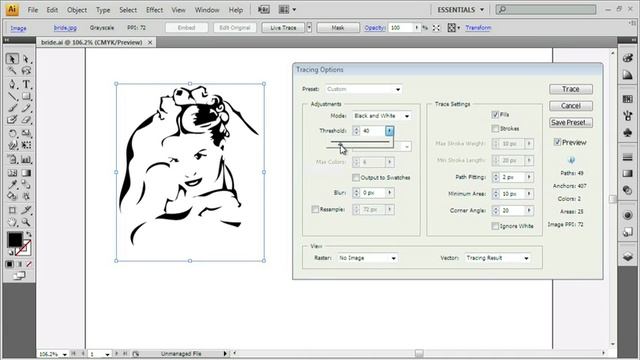Toggle the Fills checkbox
640x360 pixels.
click(495, 115)
